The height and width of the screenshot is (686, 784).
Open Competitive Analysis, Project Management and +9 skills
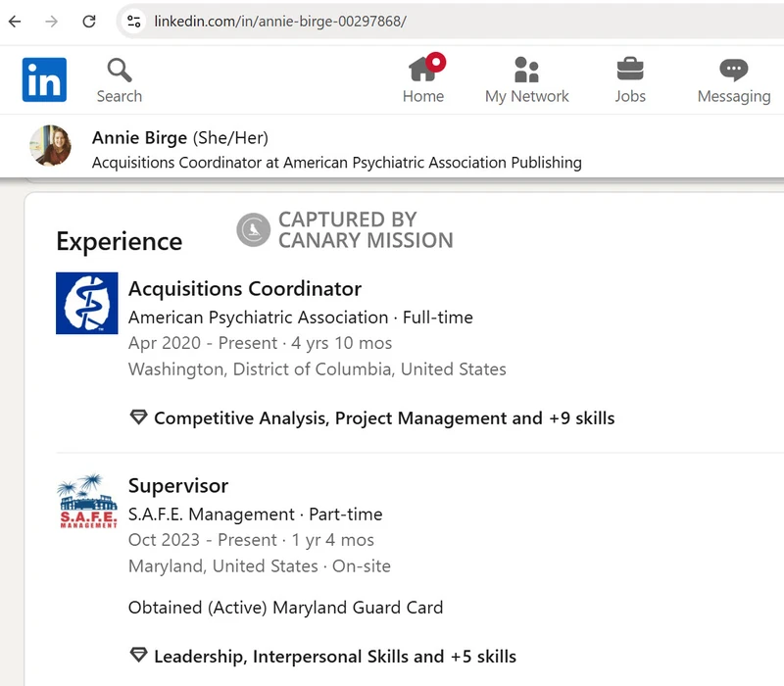coord(384,418)
